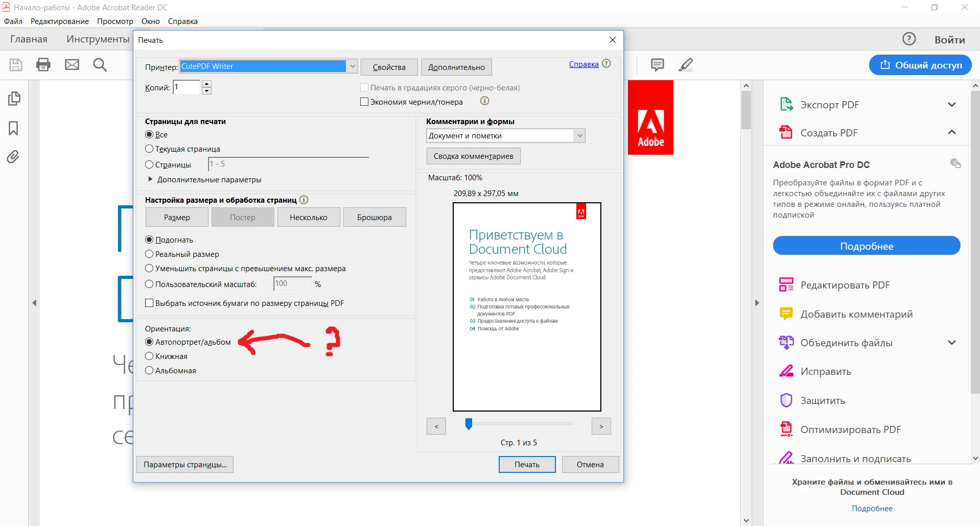Click info icon beside Экономия чернил/тонера
The width and height of the screenshot is (980, 526).
484,101
